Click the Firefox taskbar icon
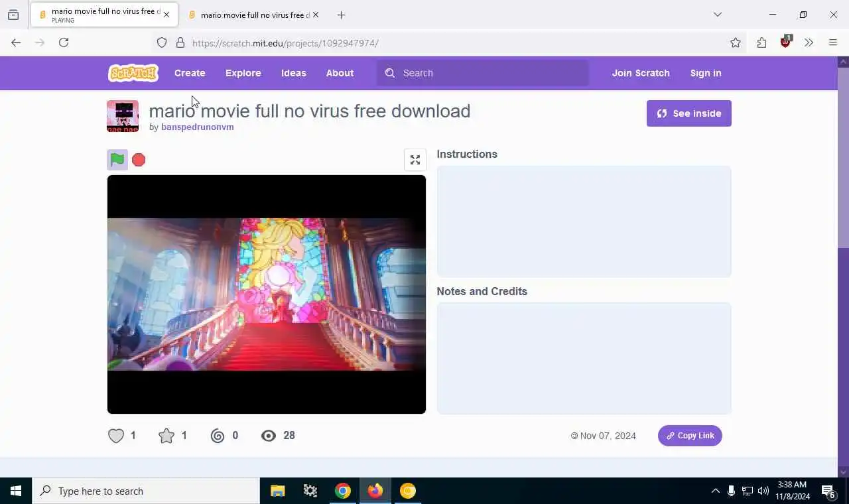The image size is (849, 504). [x=375, y=491]
